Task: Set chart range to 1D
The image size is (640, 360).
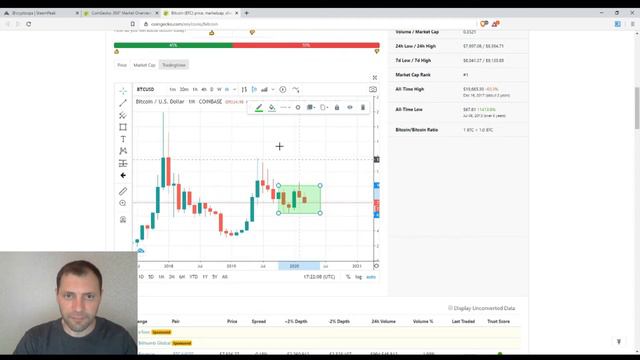Action: [141, 277]
